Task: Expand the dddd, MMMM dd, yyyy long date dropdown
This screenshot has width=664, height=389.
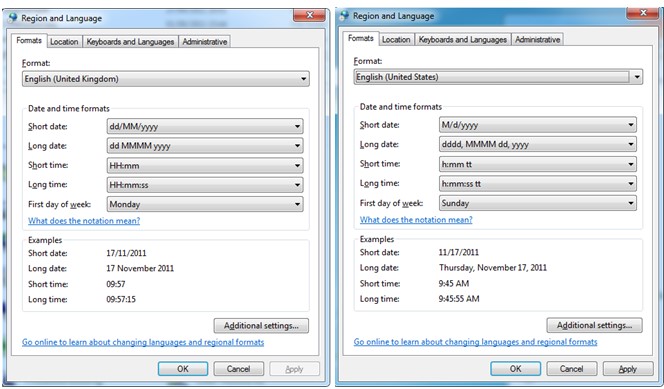Action: pos(537,144)
